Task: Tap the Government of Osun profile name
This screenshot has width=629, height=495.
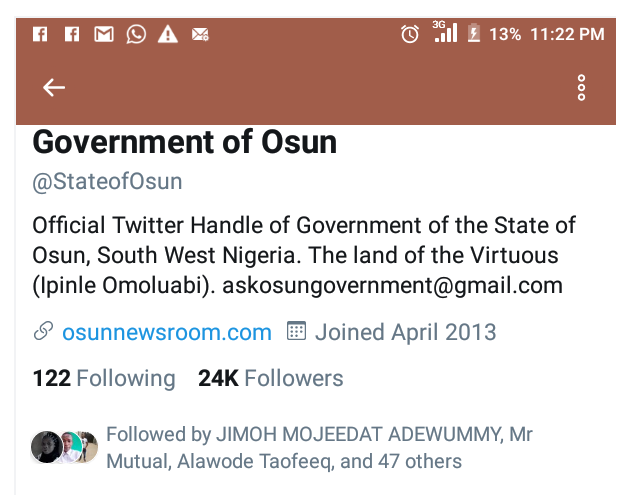Action: (x=184, y=143)
